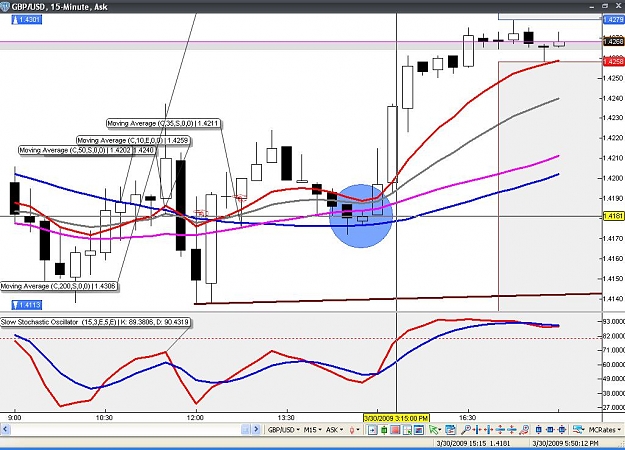Select the green cursor pointer tool
The width and height of the screenshot is (625, 450).
tap(434, 430)
